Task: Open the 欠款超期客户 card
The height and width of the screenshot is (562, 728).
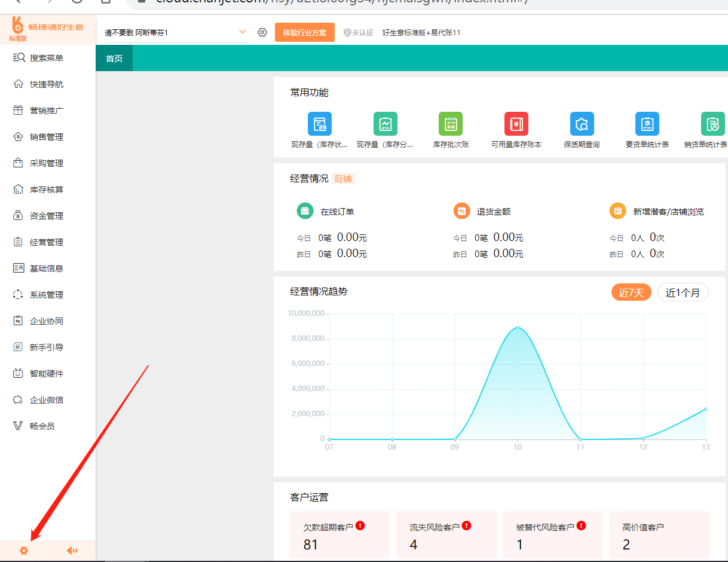Action: pyautogui.click(x=339, y=535)
